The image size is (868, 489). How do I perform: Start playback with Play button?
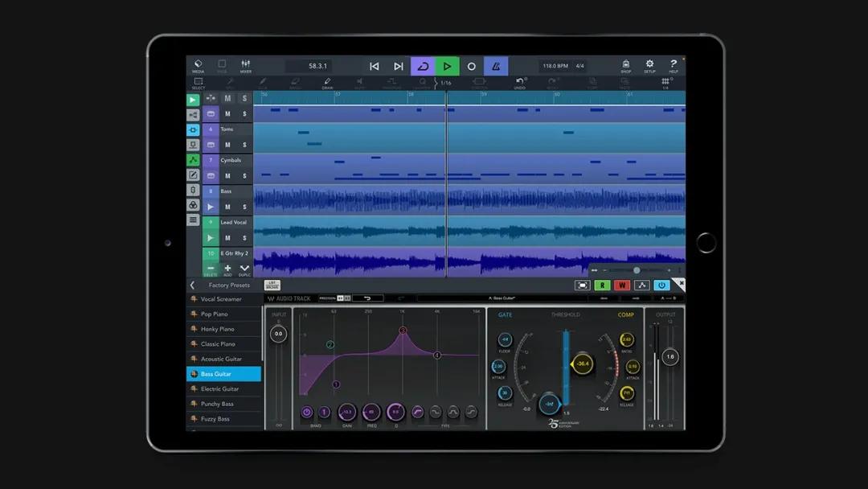(x=448, y=67)
